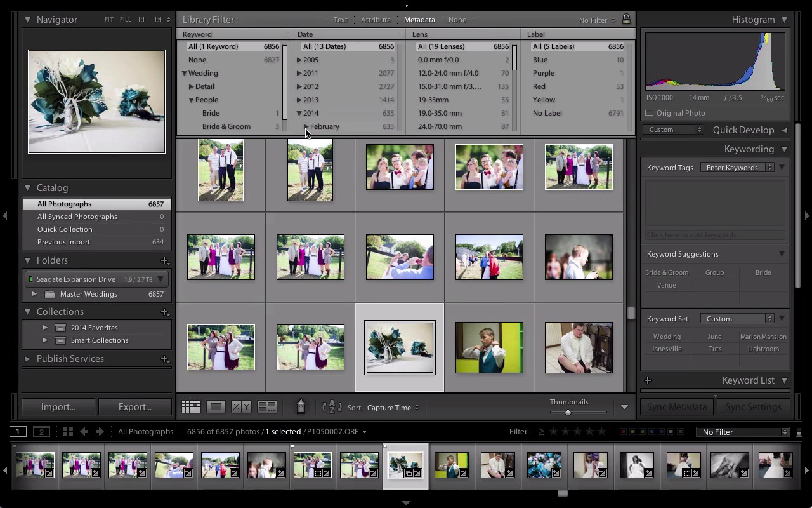Screen dimensions: 812x508
Task: Toggle the filmstrip filter switch at far right
Action: [x=799, y=432]
